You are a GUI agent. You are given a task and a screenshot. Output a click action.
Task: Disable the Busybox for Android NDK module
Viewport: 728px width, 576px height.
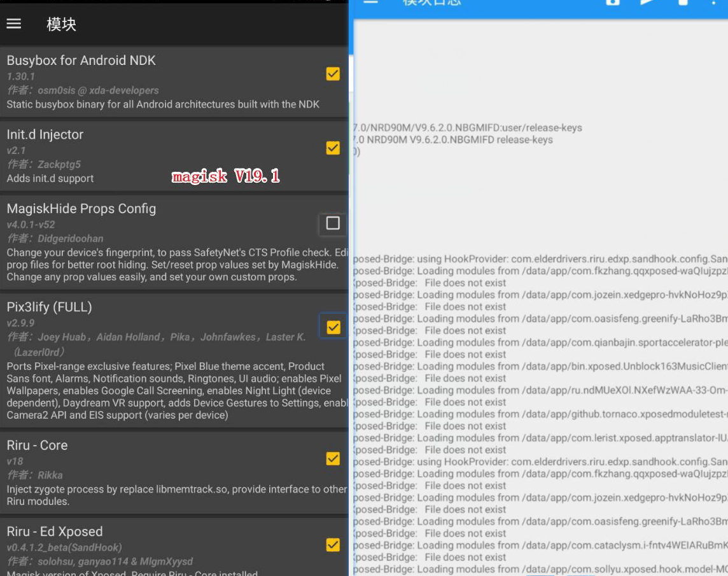point(332,74)
